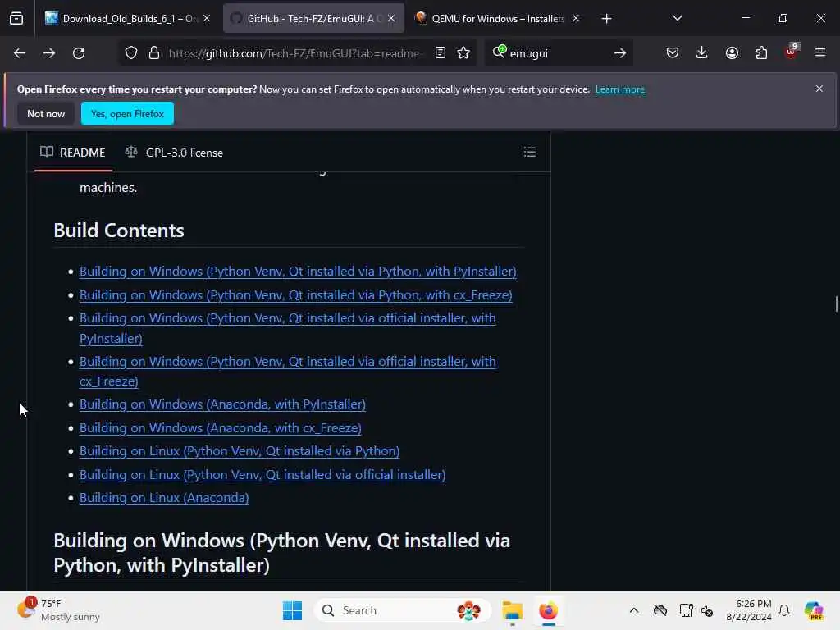
Task: Show site security lock information
Action: (x=154, y=53)
